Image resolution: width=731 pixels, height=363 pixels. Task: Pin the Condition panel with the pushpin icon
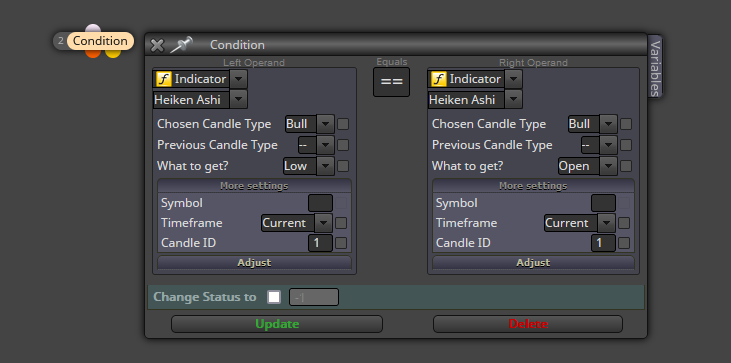181,45
